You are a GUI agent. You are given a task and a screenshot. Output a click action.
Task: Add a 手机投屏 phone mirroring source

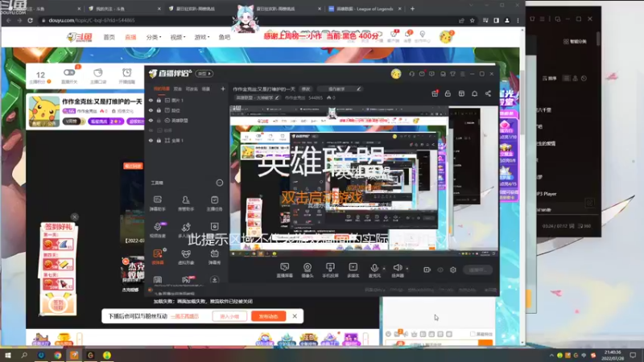(330, 270)
